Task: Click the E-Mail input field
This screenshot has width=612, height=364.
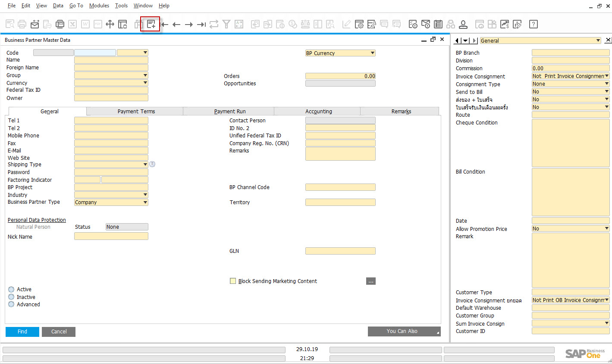Action: [x=111, y=150]
